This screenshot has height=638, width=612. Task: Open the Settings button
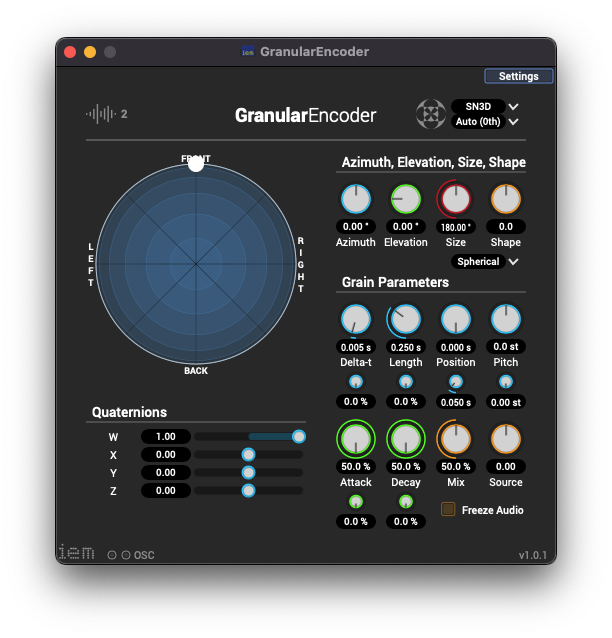518,76
